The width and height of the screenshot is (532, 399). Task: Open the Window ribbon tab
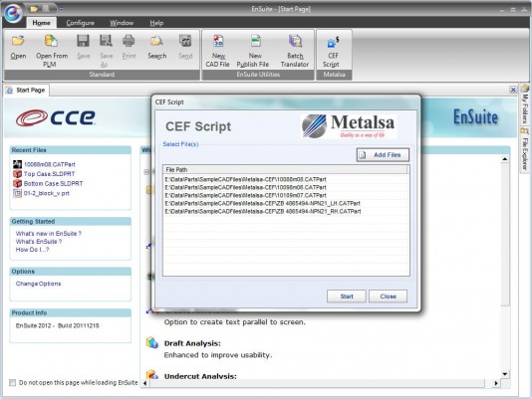[122, 23]
